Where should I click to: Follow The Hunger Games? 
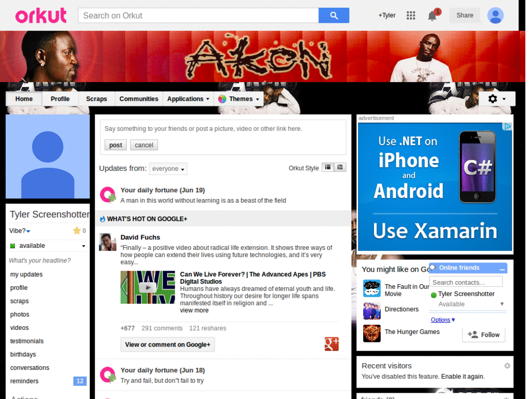484,335
